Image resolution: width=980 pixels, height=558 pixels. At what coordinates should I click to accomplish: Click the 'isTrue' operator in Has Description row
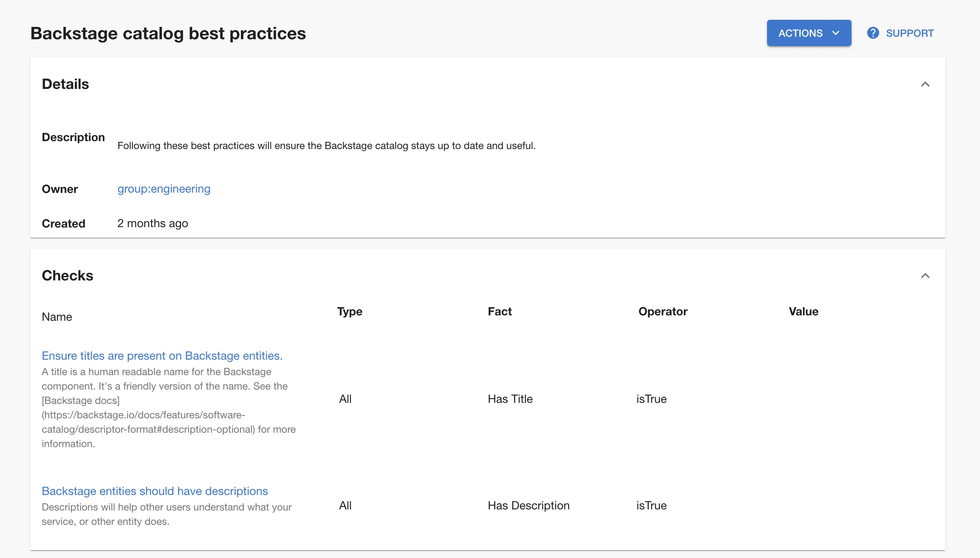[652, 505]
